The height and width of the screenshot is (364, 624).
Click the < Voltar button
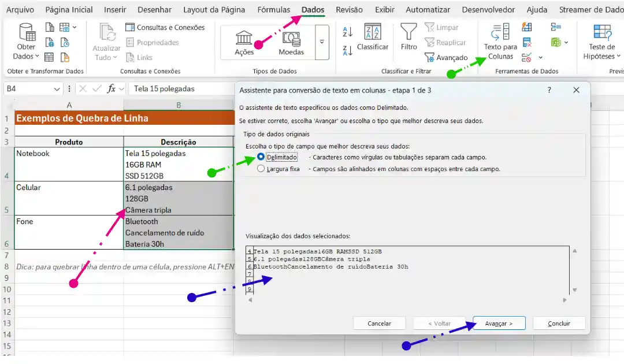tap(439, 324)
